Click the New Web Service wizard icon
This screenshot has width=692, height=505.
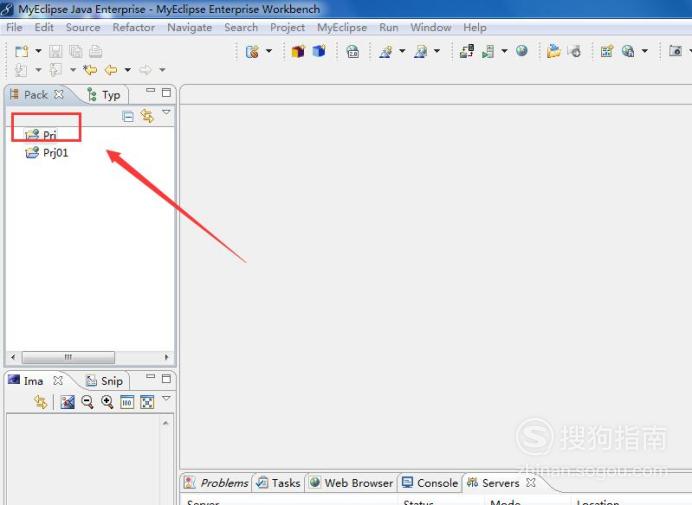(252, 52)
